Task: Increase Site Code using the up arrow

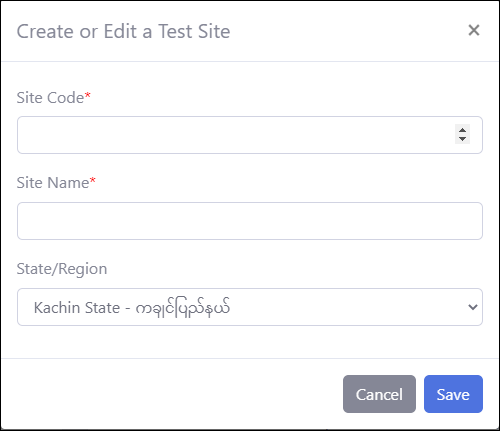Action: [x=462, y=130]
